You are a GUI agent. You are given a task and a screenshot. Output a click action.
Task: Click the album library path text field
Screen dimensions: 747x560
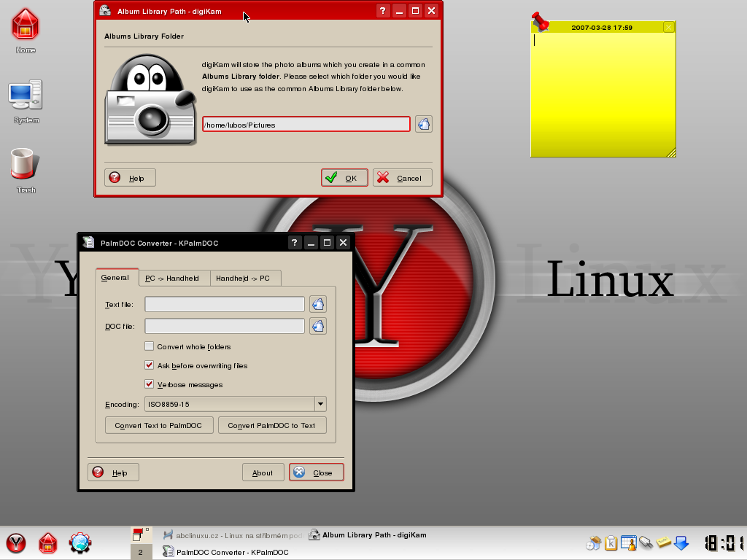click(x=306, y=124)
